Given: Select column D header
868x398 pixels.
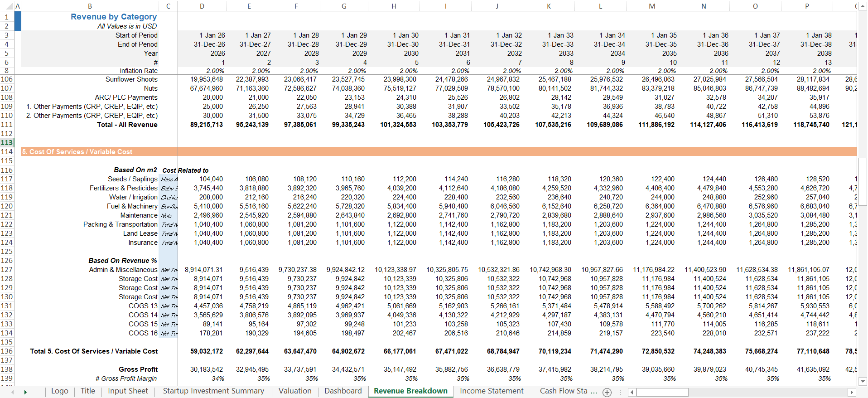Looking at the screenshot, I should point(202,6).
